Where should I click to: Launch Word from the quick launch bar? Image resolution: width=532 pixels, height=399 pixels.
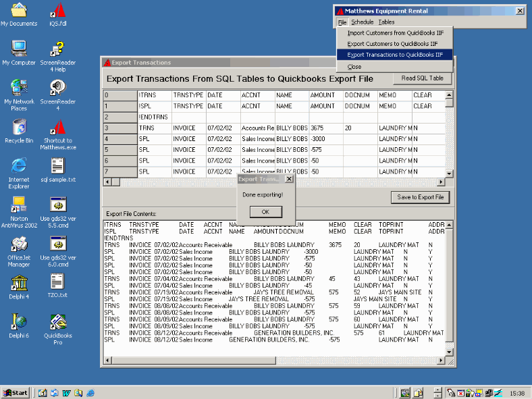(66, 393)
